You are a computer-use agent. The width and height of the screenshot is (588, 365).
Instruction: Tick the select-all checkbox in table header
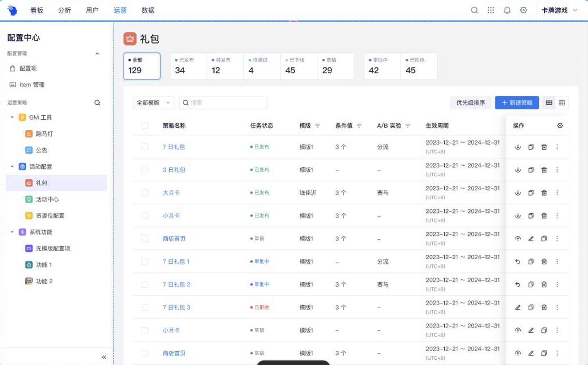coord(145,126)
